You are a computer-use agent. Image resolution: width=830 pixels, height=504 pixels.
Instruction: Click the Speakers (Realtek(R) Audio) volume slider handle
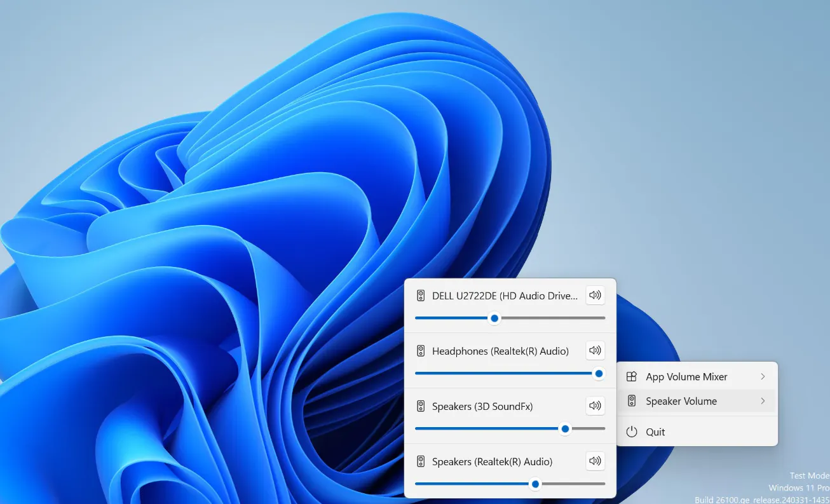pyautogui.click(x=536, y=484)
